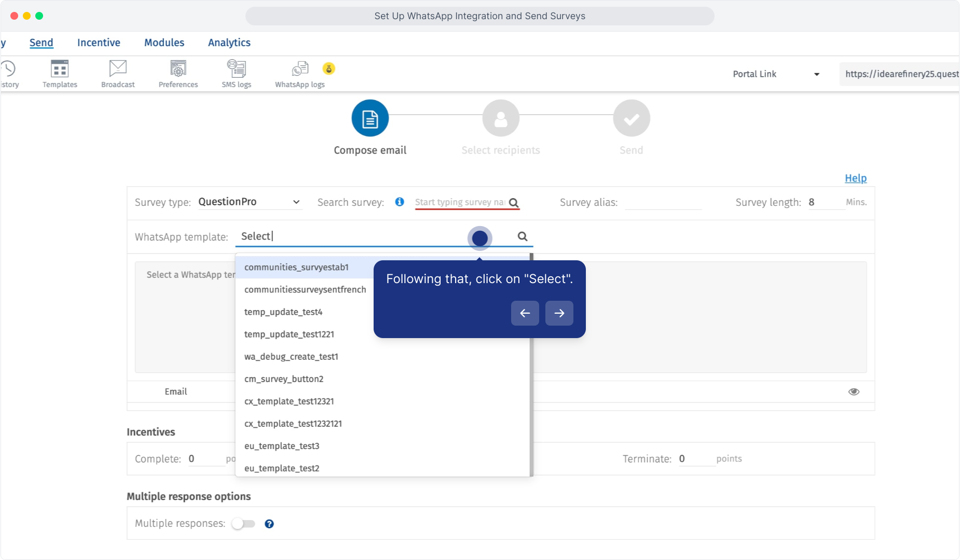Click the magnifier in WhatsApp template field
Image resolution: width=960 pixels, height=560 pixels.
(523, 236)
